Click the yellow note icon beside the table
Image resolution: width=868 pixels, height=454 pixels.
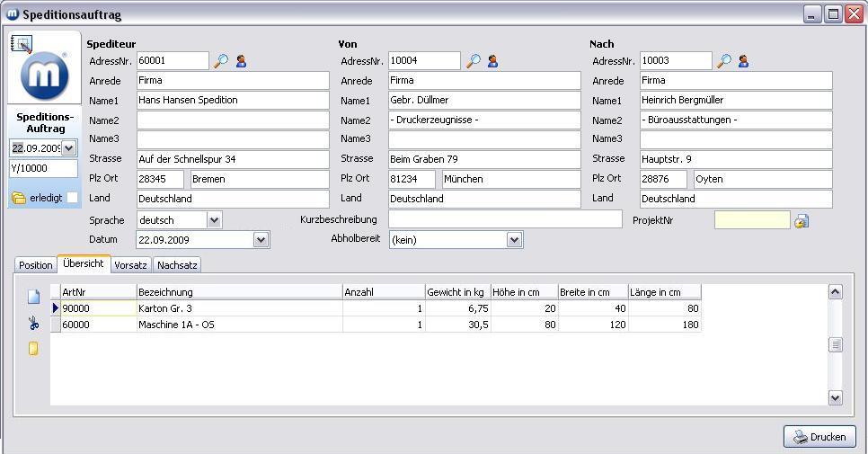tap(34, 348)
